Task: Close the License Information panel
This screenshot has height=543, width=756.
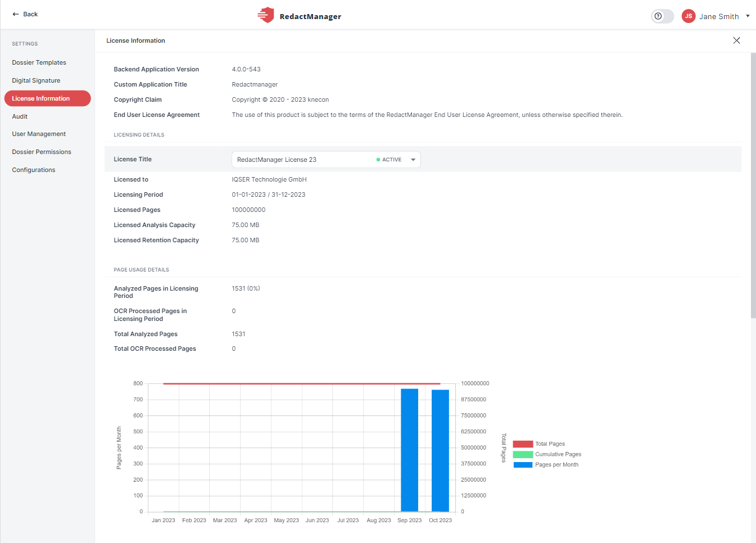Action: pyautogui.click(x=736, y=40)
